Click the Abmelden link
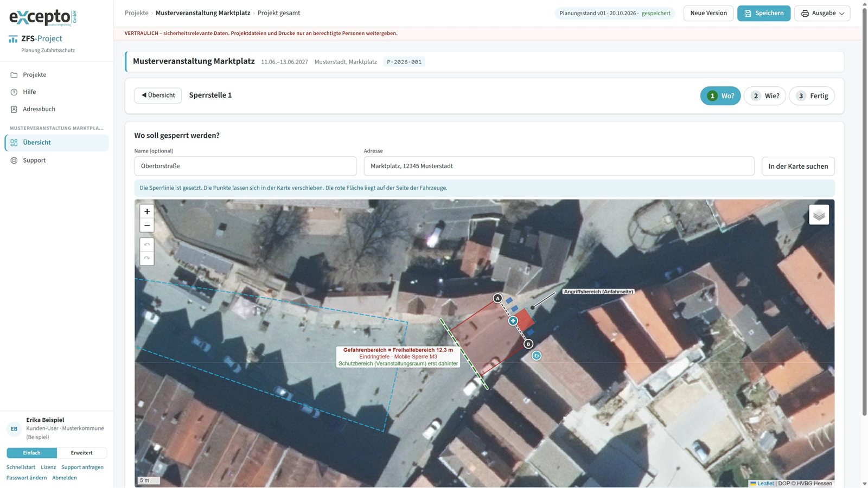Viewport: 868px width, 488px height. (65, 478)
